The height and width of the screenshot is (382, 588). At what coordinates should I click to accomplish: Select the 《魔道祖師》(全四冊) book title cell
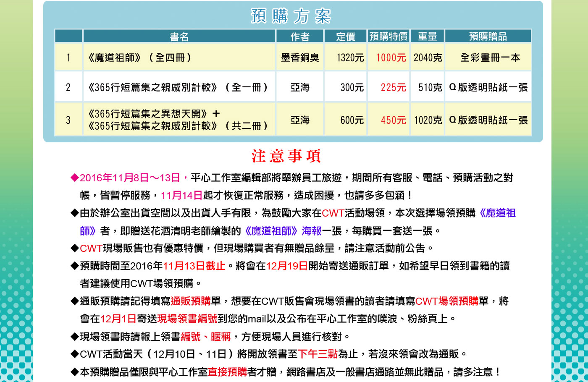(x=139, y=58)
